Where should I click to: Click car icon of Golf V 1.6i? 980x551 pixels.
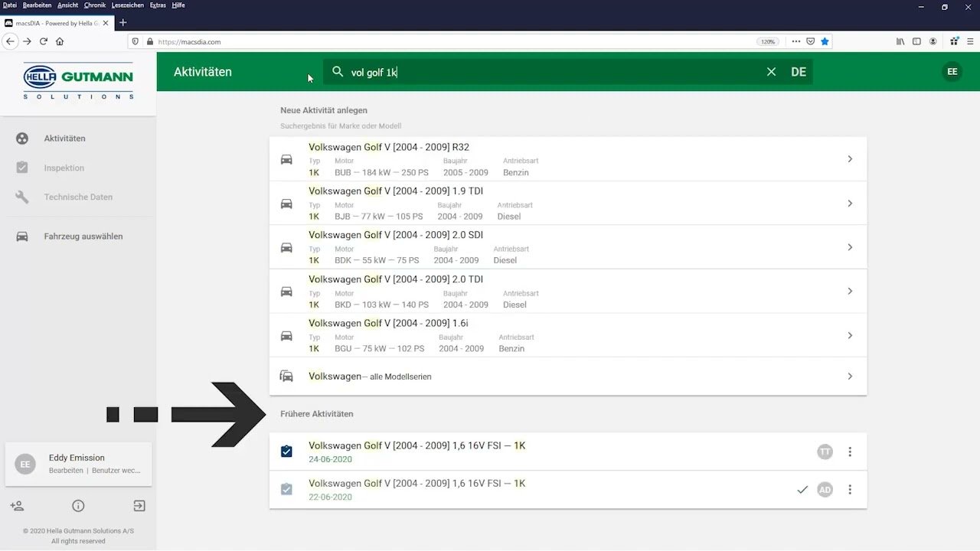(286, 335)
